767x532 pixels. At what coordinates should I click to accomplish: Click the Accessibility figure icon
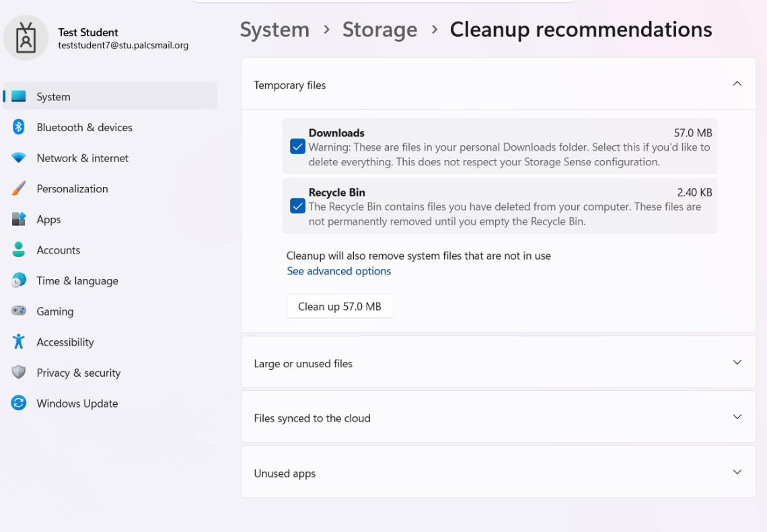pos(19,342)
